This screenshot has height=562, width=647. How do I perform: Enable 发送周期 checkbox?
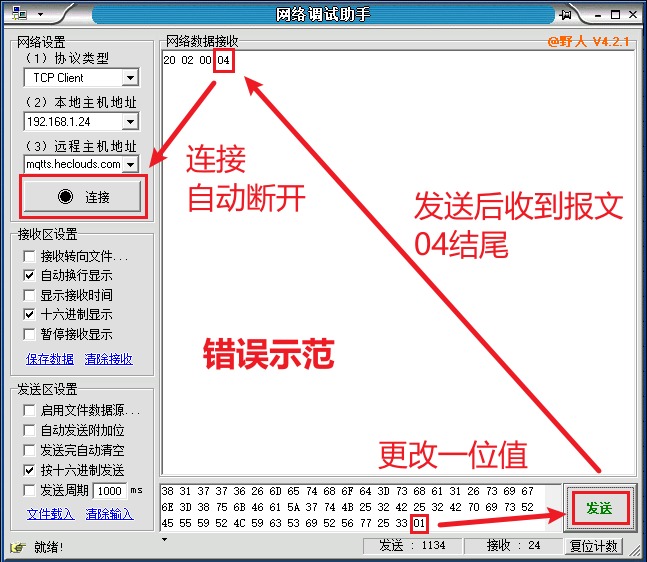click(29, 490)
